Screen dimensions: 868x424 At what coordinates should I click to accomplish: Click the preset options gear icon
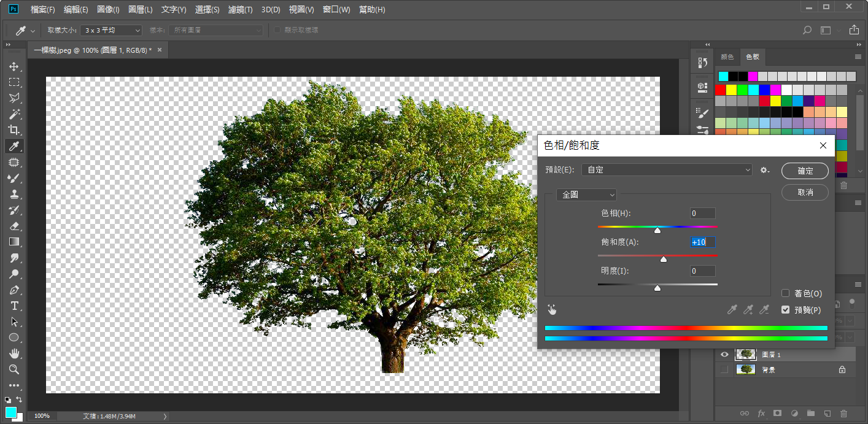[x=764, y=170]
